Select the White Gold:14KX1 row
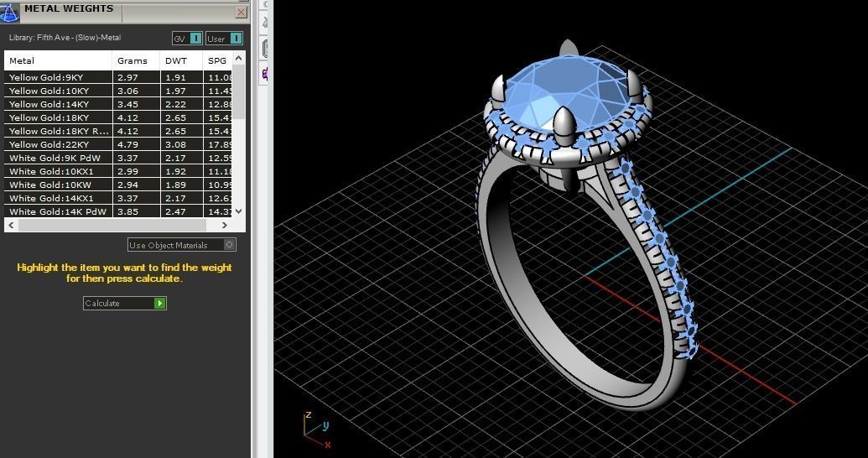The image size is (868, 458). pyautogui.click(x=118, y=198)
